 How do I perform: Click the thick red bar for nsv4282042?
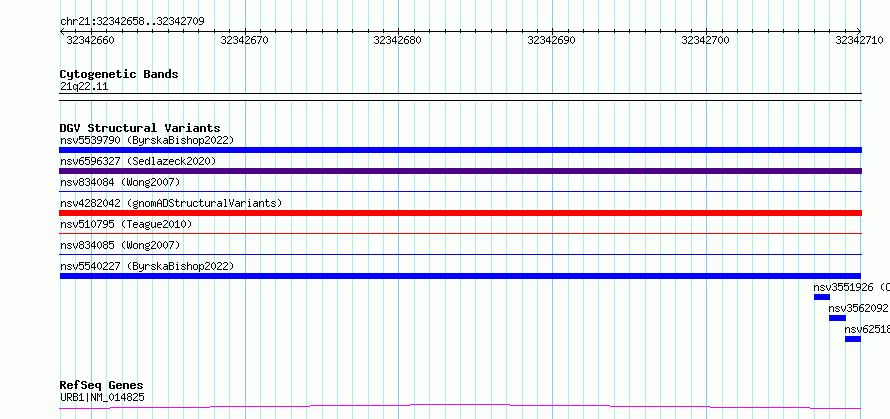coord(460,213)
